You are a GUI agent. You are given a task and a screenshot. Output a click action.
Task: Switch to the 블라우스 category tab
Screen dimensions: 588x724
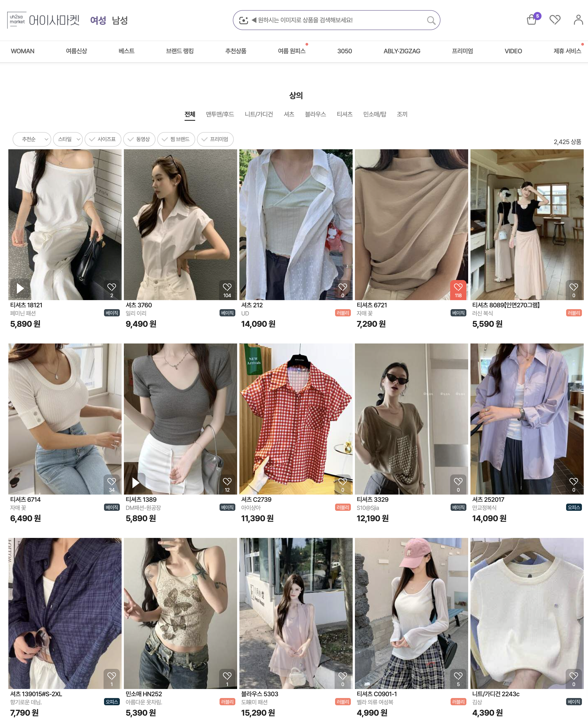(315, 114)
